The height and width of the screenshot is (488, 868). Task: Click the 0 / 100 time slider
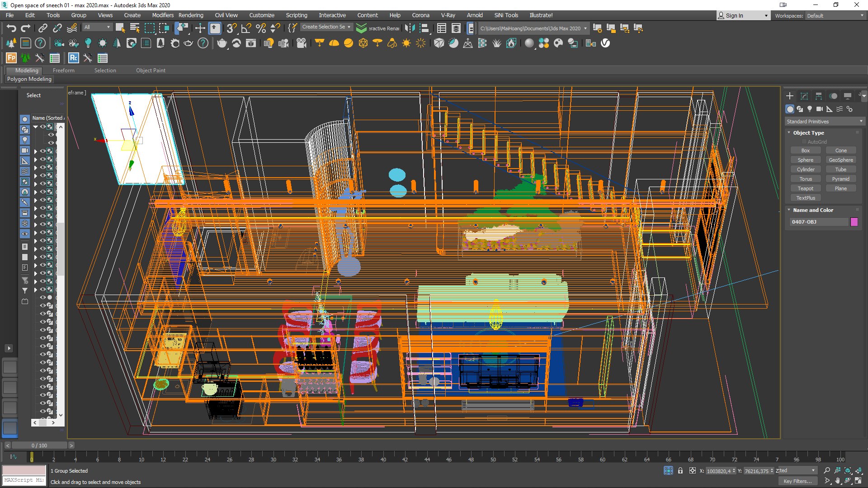click(x=39, y=446)
